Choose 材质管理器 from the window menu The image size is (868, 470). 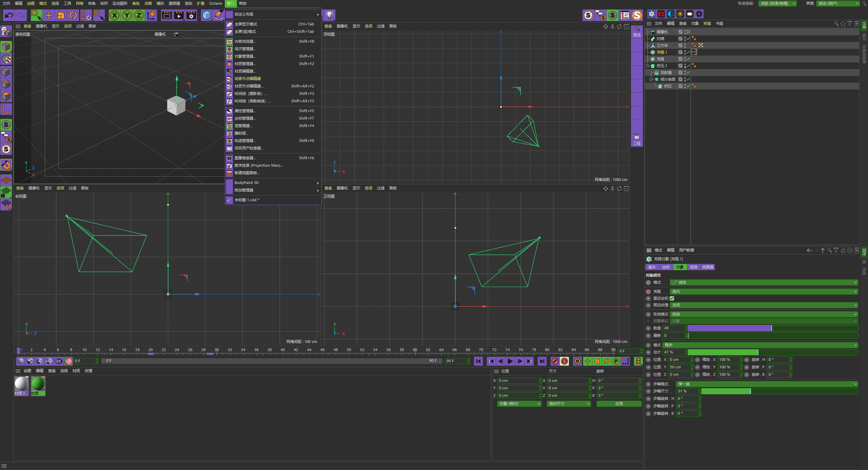[x=245, y=64]
